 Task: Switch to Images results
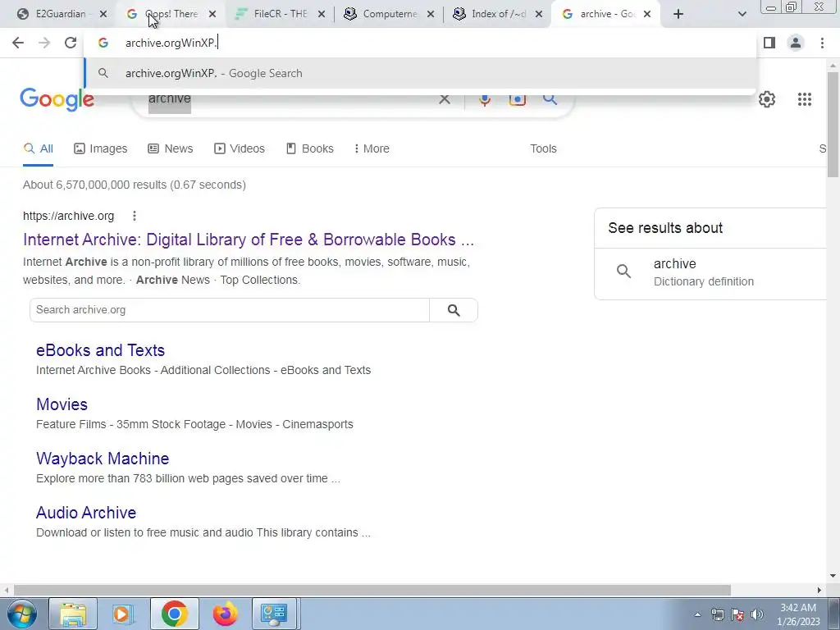[x=101, y=149]
